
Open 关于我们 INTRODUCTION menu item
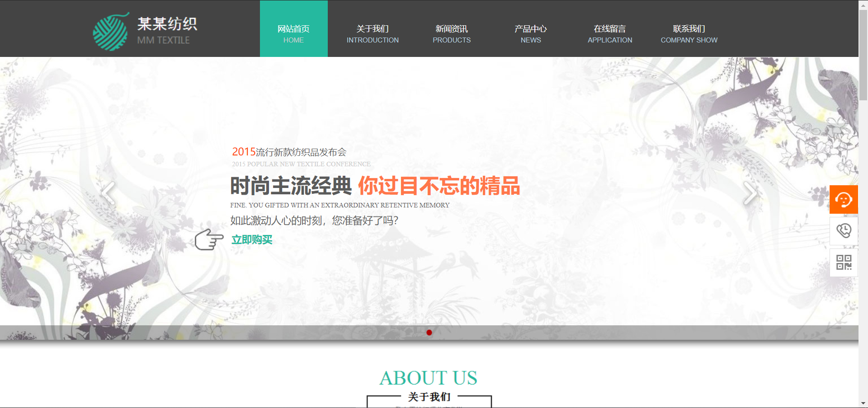[373, 34]
